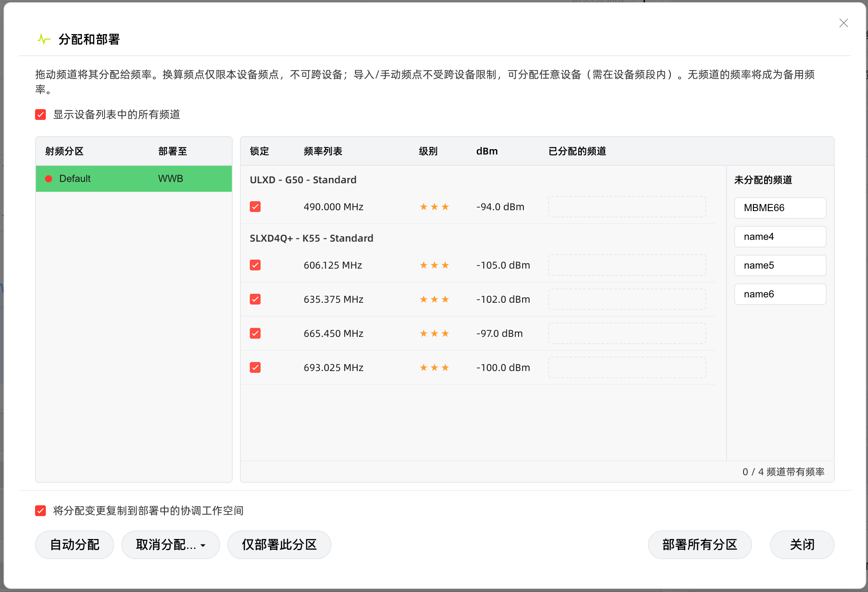Select unassigned channel name6
The width and height of the screenshot is (868, 592).
pyautogui.click(x=780, y=294)
